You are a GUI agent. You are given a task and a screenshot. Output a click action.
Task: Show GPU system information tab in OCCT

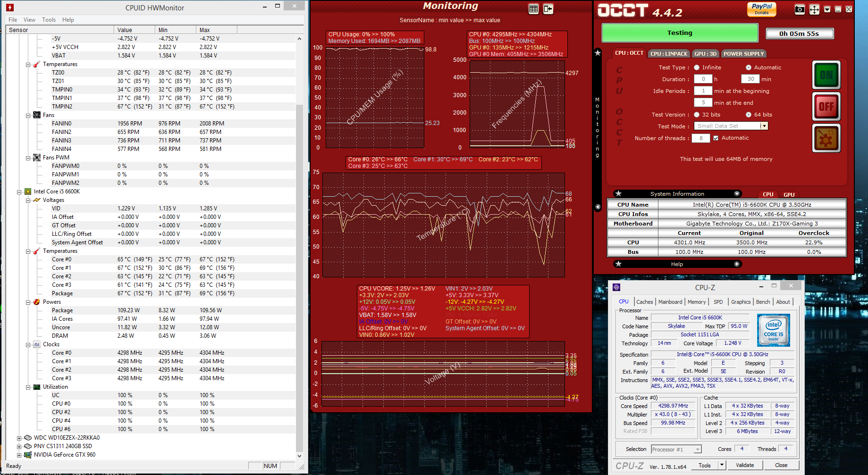pyautogui.click(x=789, y=195)
